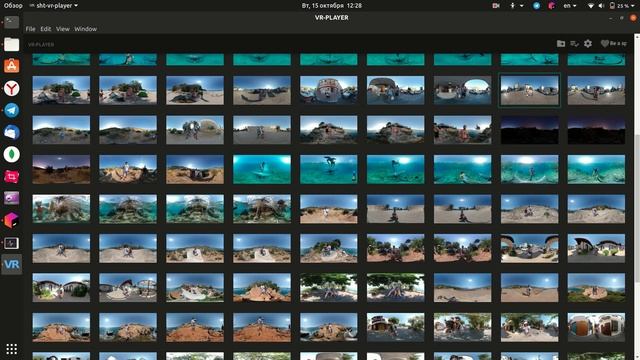Click the open folder icon in VR-Player toolbar
640x360 pixels.
tap(561, 44)
